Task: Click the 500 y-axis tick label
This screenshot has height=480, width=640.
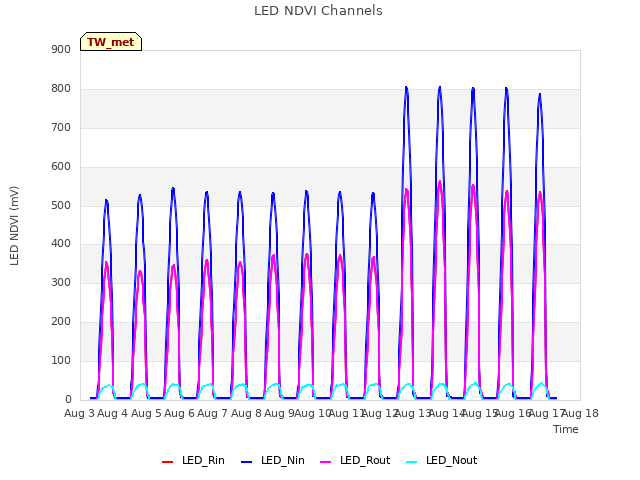Action: (61, 205)
